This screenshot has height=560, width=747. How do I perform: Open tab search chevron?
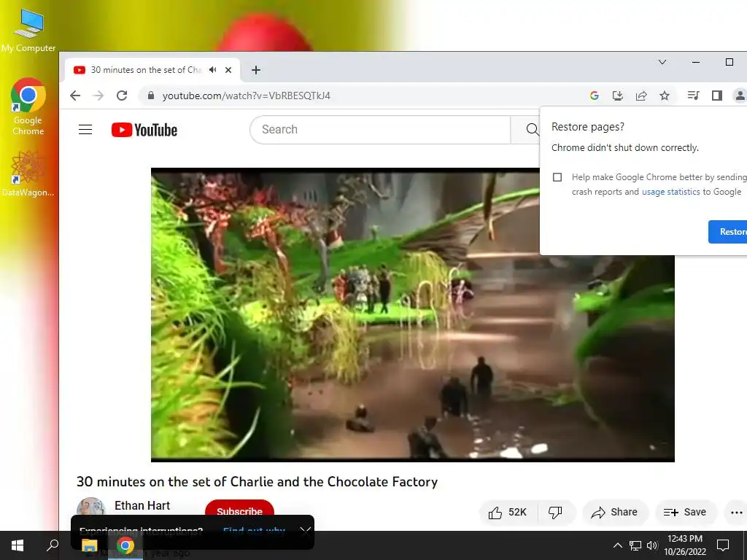pyautogui.click(x=662, y=62)
